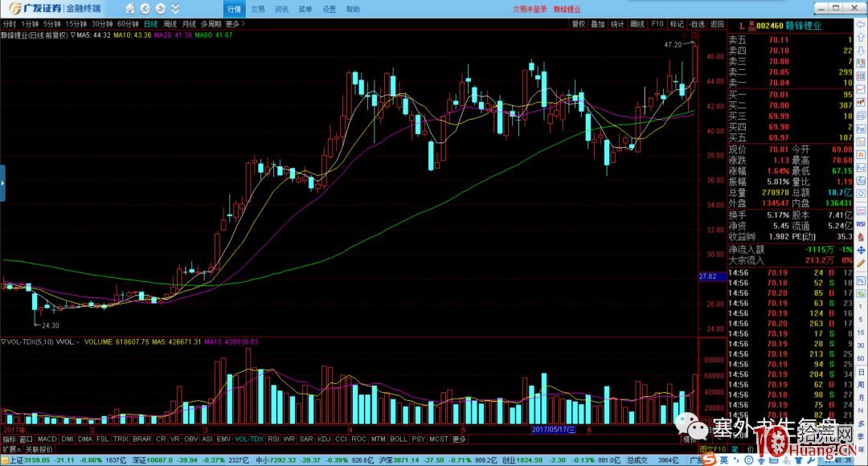The height and width of the screenshot is (466, 868).
Task: Click the 月 period icon in right sidebar
Action: point(861,398)
